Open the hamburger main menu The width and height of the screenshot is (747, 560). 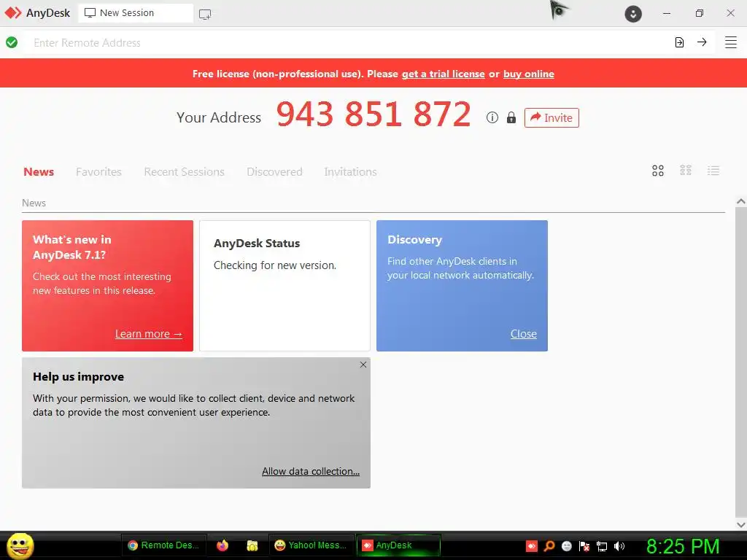click(731, 42)
